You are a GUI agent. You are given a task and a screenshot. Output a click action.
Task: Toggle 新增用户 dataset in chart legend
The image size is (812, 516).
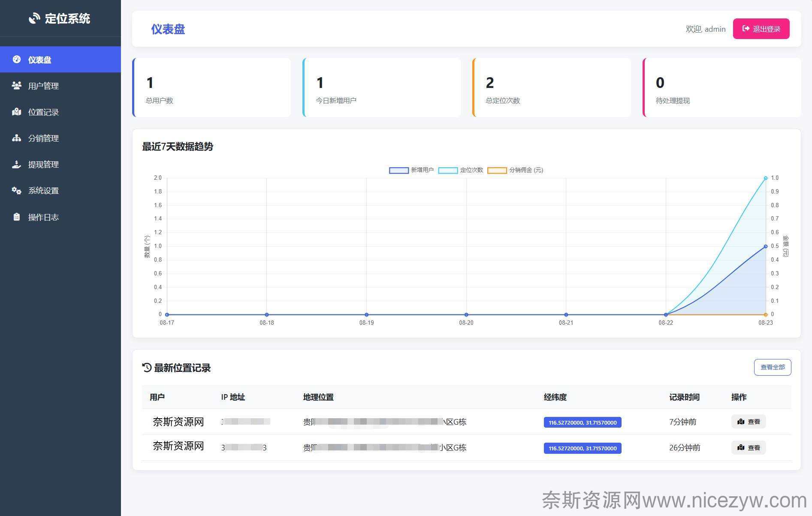[x=411, y=170]
